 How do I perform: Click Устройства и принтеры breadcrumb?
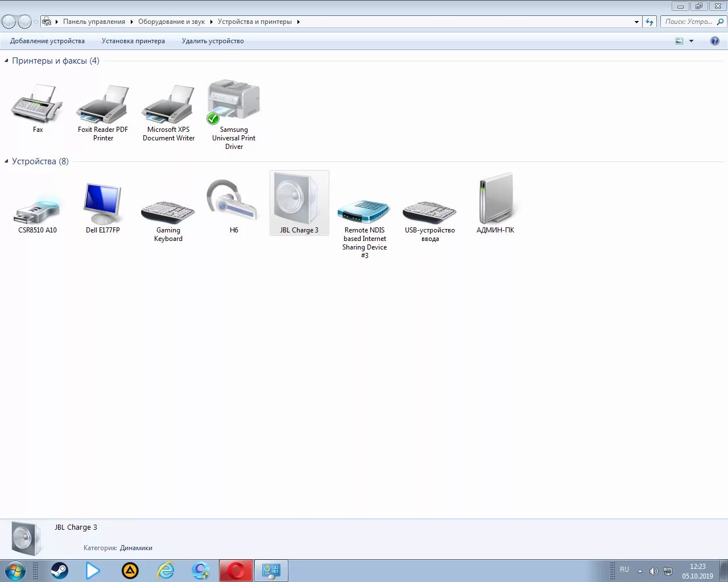click(254, 22)
